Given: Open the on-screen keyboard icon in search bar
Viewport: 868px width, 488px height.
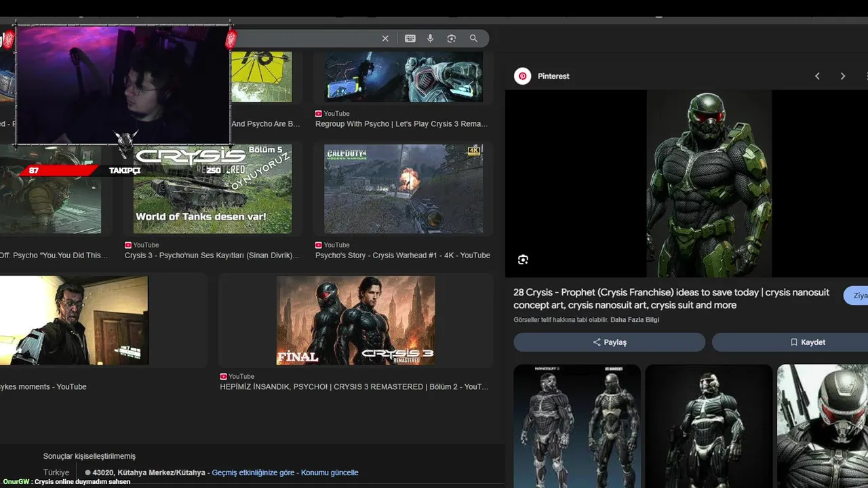Looking at the screenshot, I should [410, 39].
